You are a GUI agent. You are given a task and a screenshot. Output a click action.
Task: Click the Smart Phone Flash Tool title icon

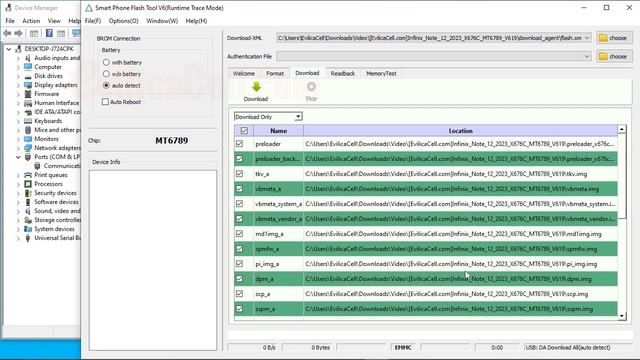(x=89, y=8)
